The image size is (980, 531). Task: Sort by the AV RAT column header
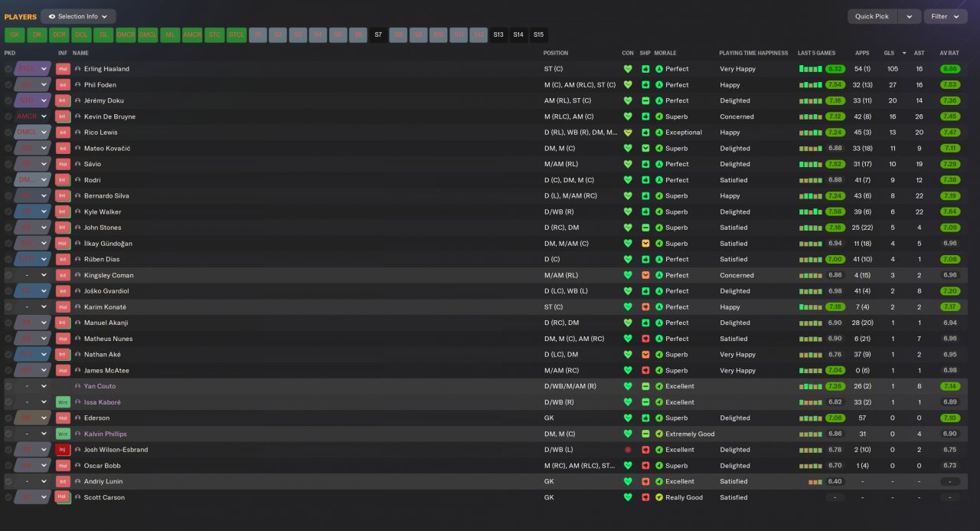(949, 53)
